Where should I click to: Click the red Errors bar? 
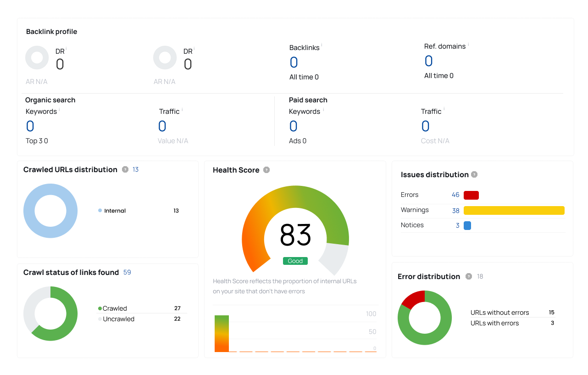point(471,195)
